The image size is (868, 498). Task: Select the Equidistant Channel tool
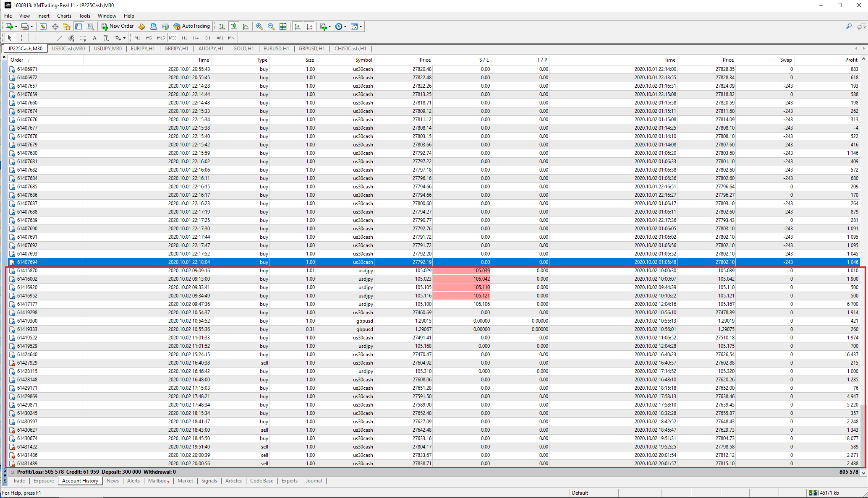pyautogui.click(x=71, y=38)
